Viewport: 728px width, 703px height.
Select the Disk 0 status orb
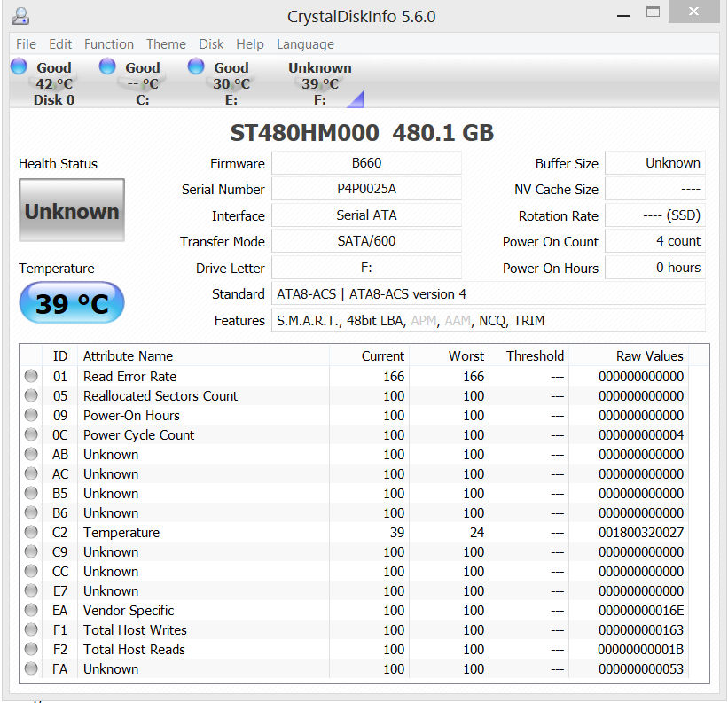[x=19, y=66]
